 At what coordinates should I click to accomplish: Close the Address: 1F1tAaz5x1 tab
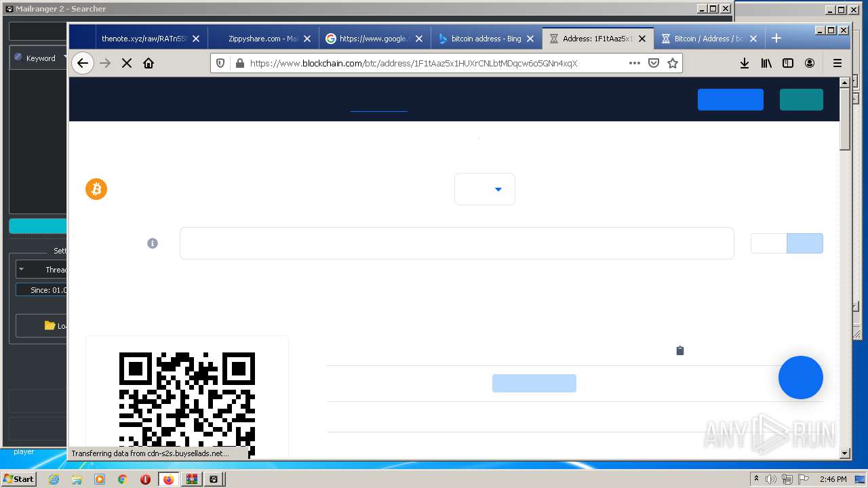click(x=642, y=39)
